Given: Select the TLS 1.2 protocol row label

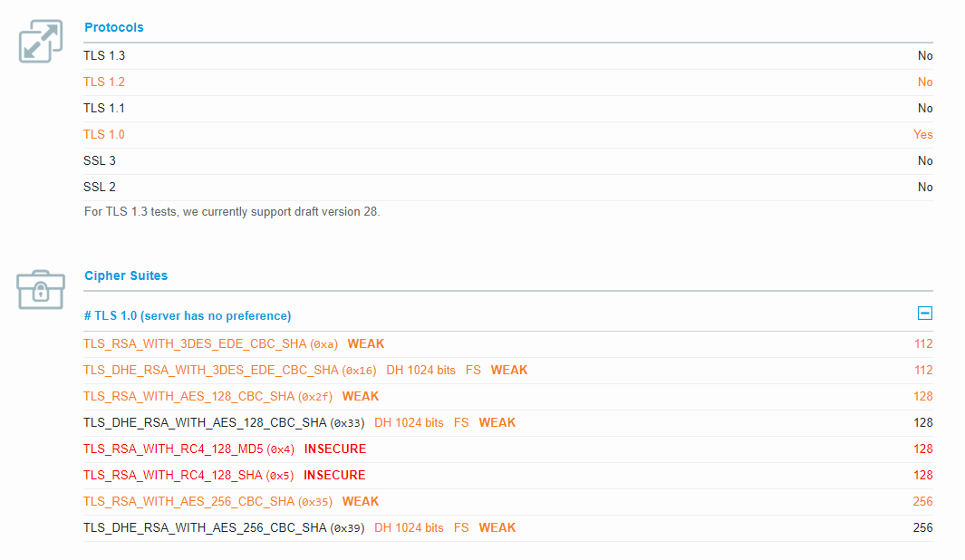Looking at the screenshot, I should pos(104,82).
